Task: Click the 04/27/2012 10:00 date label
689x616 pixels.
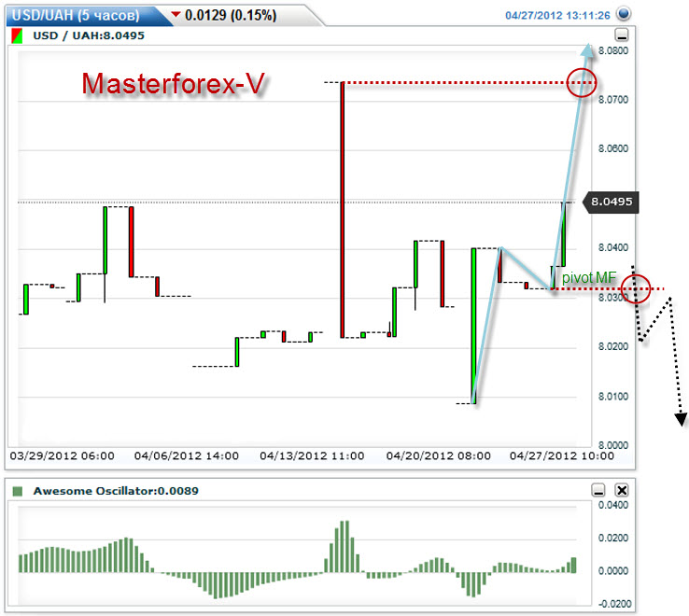Action: [x=562, y=455]
